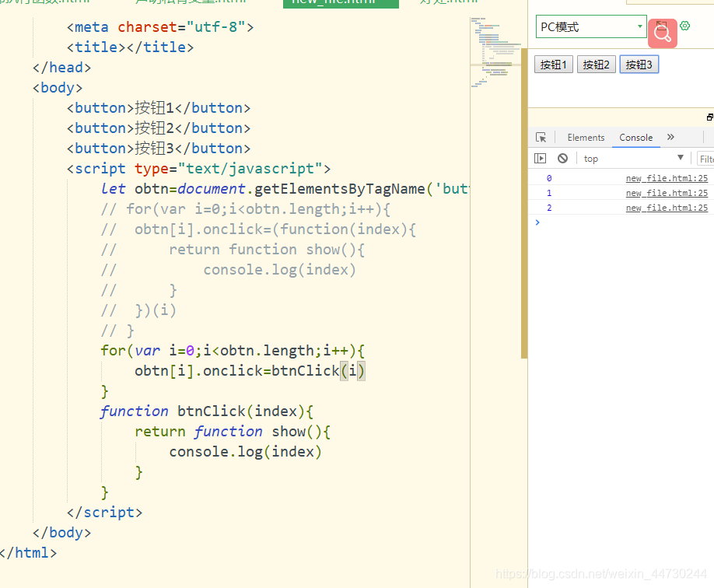Switch to the Elements tab
The width and height of the screenshot is (714, 588).
586,138
